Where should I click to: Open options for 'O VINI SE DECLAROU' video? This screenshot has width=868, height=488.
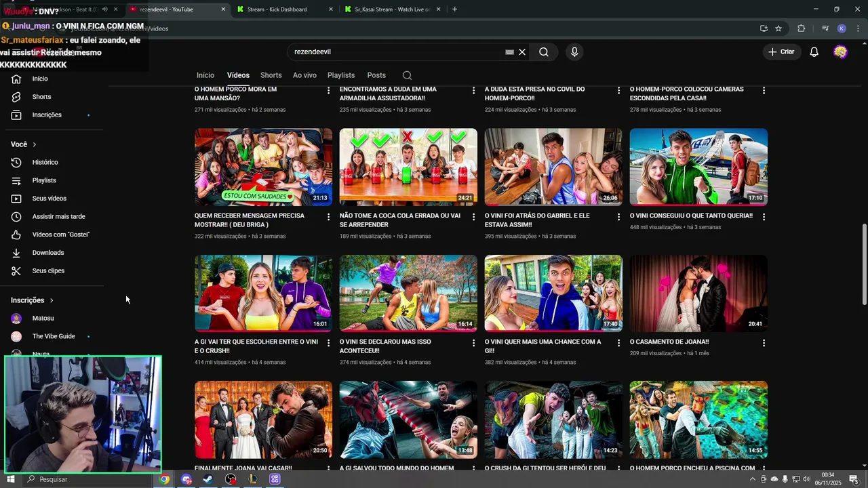[474, 343]
